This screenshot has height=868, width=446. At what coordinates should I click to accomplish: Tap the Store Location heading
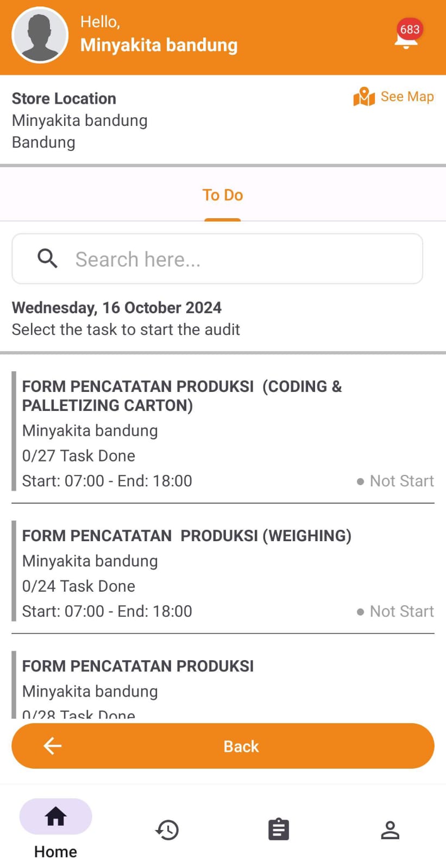pos(64,98)
